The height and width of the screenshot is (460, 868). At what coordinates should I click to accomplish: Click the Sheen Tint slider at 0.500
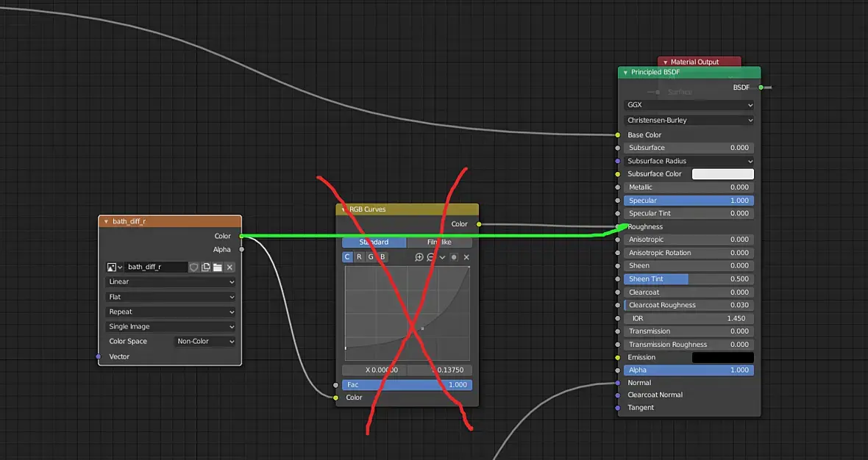pyautogui.click(x=689, y=279)
